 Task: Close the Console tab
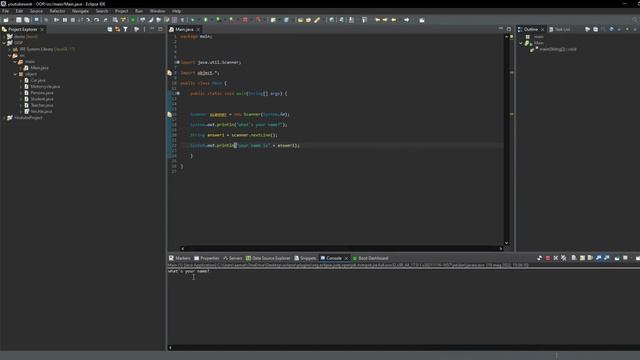pyautogui.click(x=346, y=258)
